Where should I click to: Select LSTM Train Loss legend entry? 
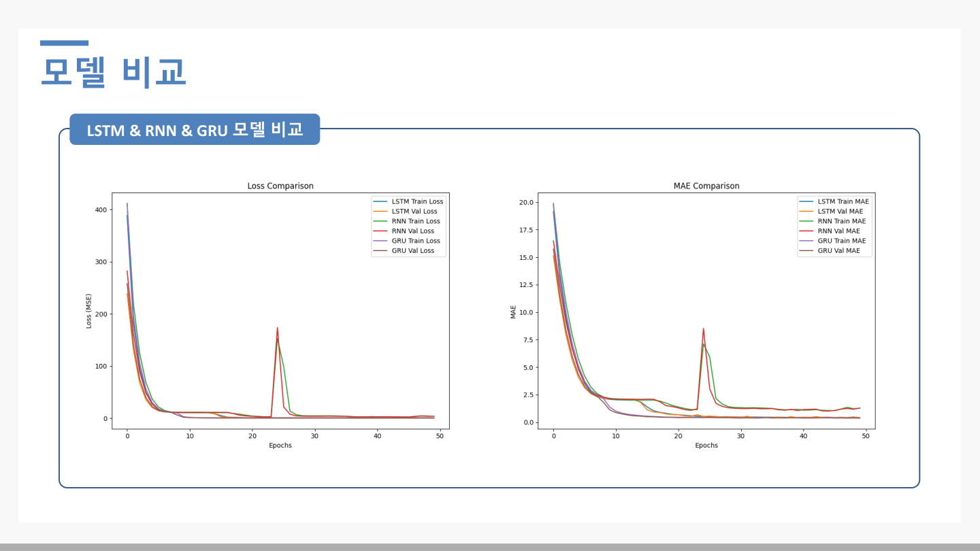click(x=408, y=201)
